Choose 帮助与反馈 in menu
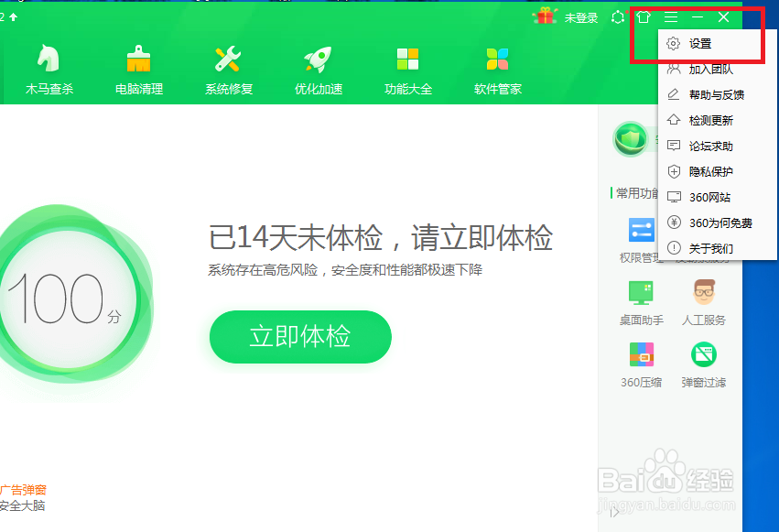Image resolution: width=779 pixels, height=532 pixels. pos(718,94)
